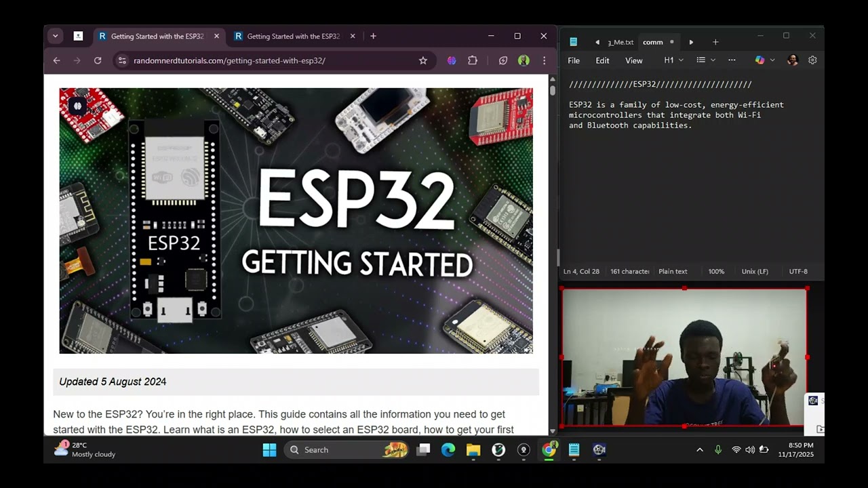The image size is (868, 488).
Task: Click the ESP32 heading line in Notepad
Action: click(x=660, y=84)
